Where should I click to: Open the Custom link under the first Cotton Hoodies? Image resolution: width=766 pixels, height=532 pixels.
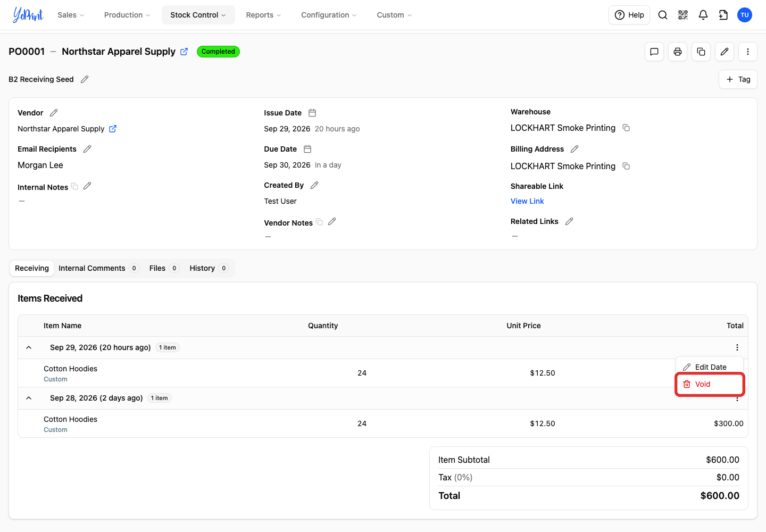point(55,379)
